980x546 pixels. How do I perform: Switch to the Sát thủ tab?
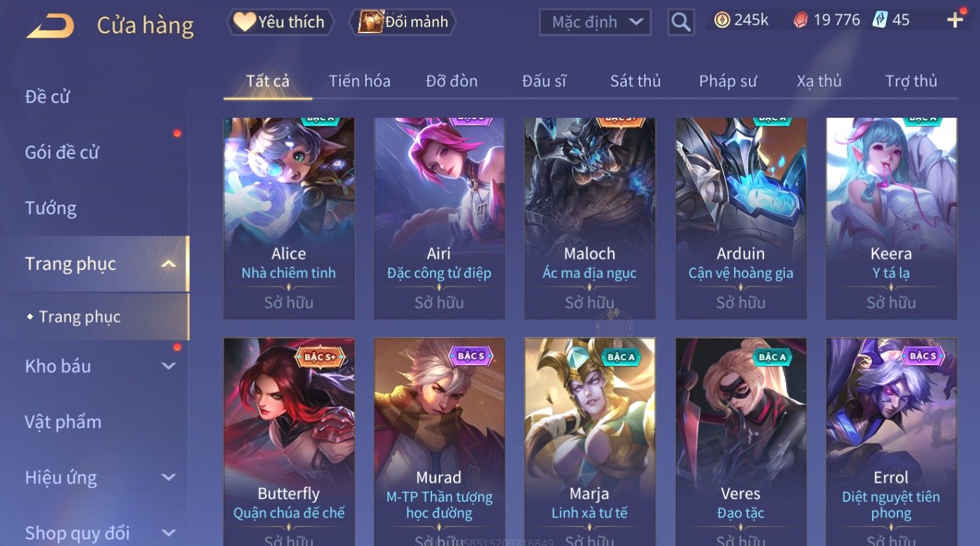tap(635, 81)
